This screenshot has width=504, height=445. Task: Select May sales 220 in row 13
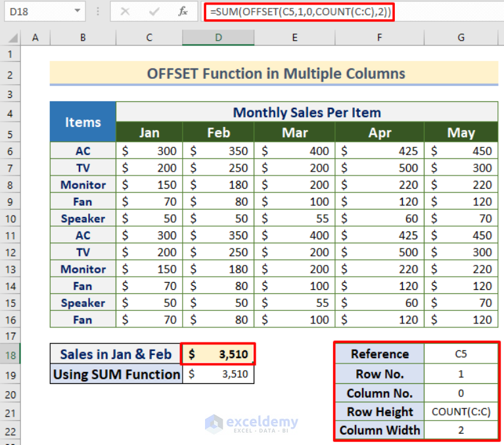coord(461,269)
